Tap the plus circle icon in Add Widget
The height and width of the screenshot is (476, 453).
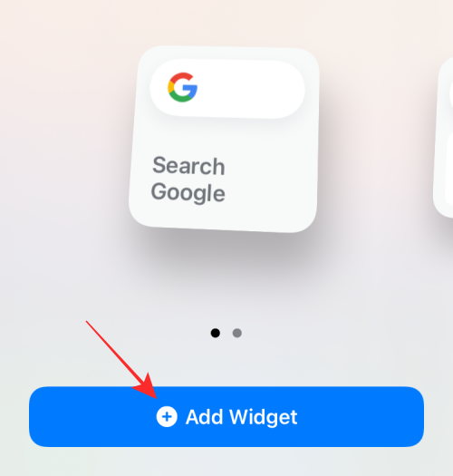pyautogui.click(x=167, y=416)
